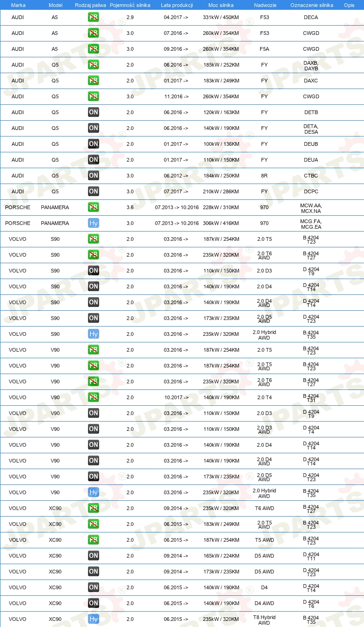Click the petrol icon for Volvo XC90 T6 AWD
The image size is (364, 627).
tap(94, 508)
